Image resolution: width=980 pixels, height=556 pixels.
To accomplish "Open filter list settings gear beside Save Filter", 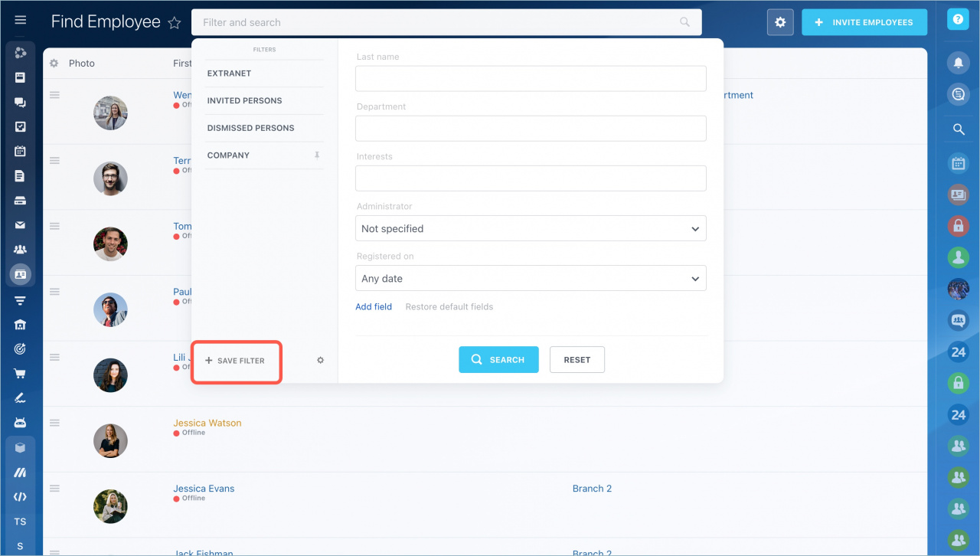I will (x=321, y=360).
